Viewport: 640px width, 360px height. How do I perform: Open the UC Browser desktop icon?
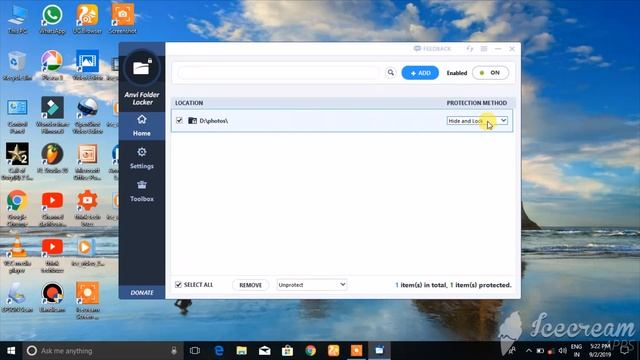(x=87, y=19)
